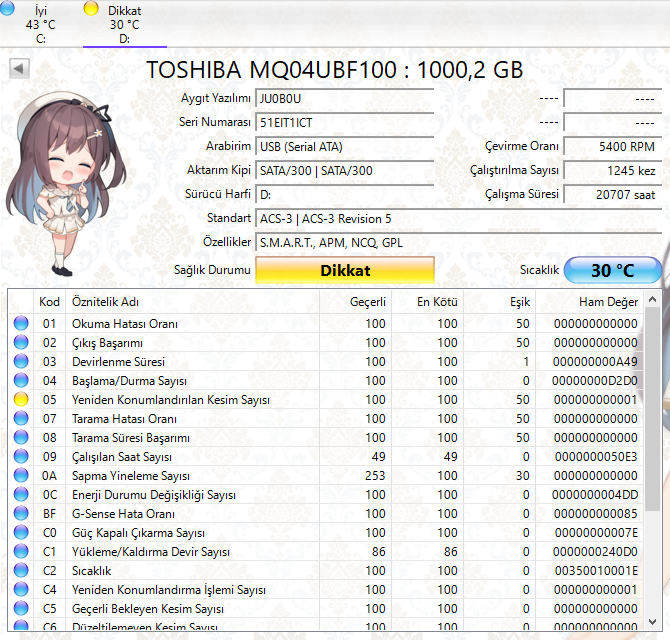Click the yellow warning orb for attribute 05
Screen dimensions: 670x640
pos(21,399)
